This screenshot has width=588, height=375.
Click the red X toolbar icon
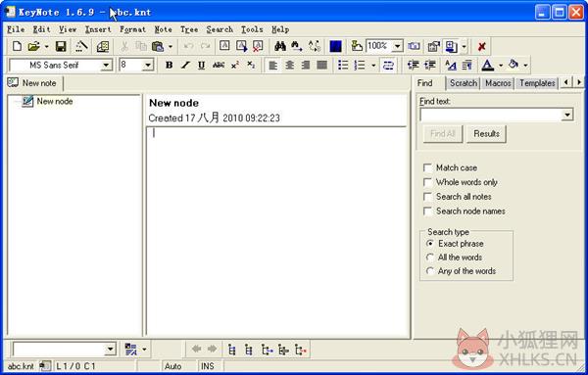[x=482, y=46]
